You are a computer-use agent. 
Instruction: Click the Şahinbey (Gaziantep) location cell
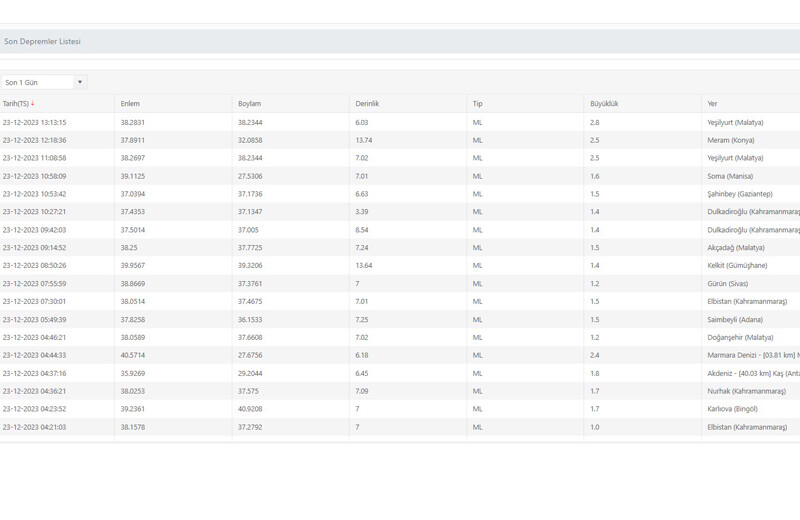tap(739, 194)
